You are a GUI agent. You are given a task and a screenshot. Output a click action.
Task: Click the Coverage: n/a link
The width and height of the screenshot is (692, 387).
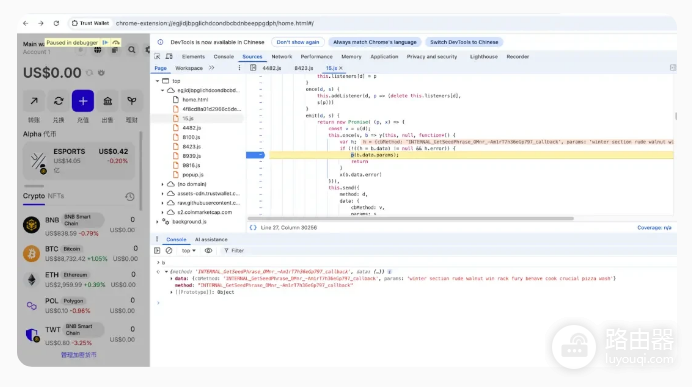[654, 228]
